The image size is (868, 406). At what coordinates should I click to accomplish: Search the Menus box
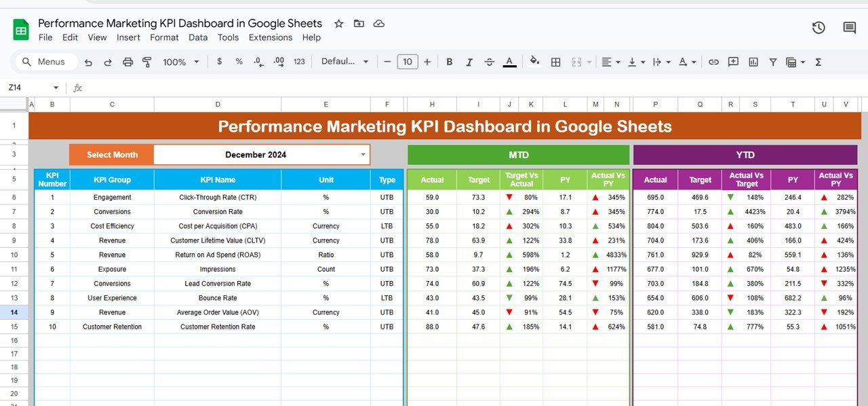(x=46, y=62)
